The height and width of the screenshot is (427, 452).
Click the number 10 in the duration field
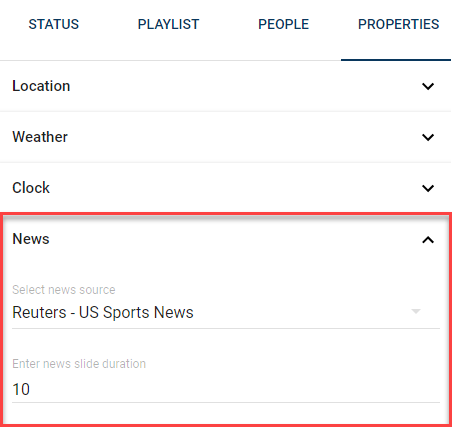coord(21,389)
